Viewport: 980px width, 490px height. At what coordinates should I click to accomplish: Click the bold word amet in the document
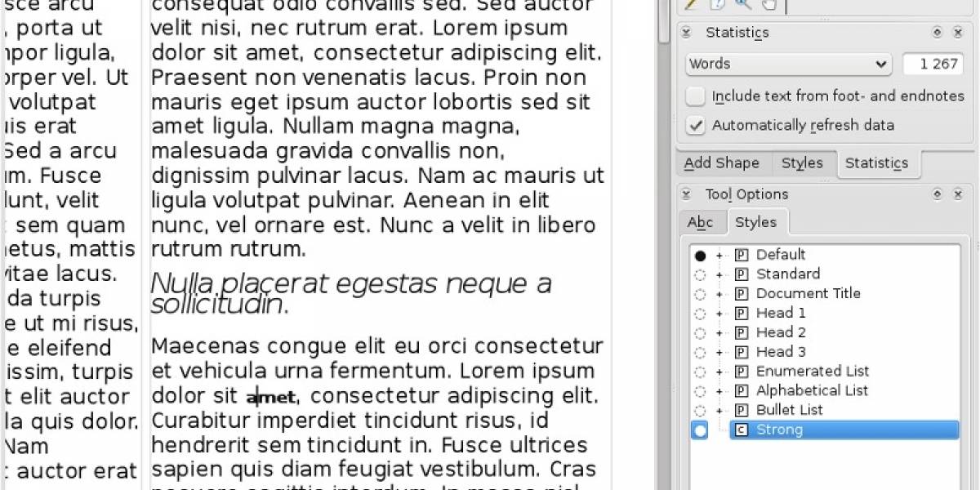271,398
